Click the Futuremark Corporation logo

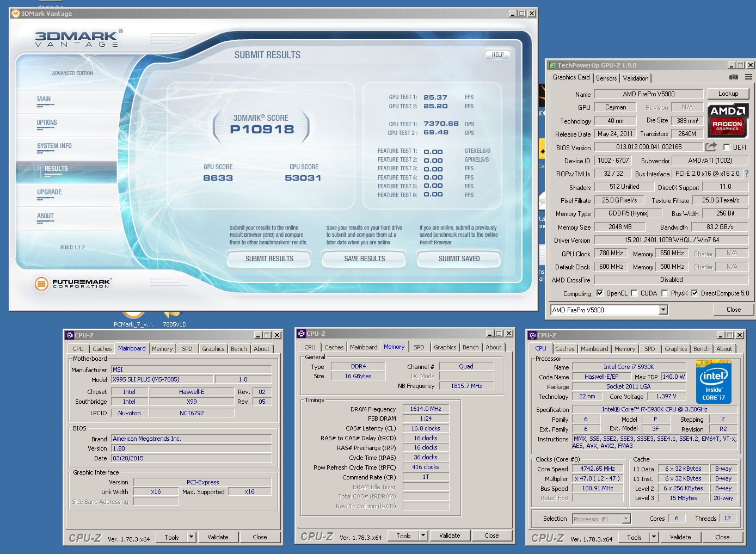point(73,284)
